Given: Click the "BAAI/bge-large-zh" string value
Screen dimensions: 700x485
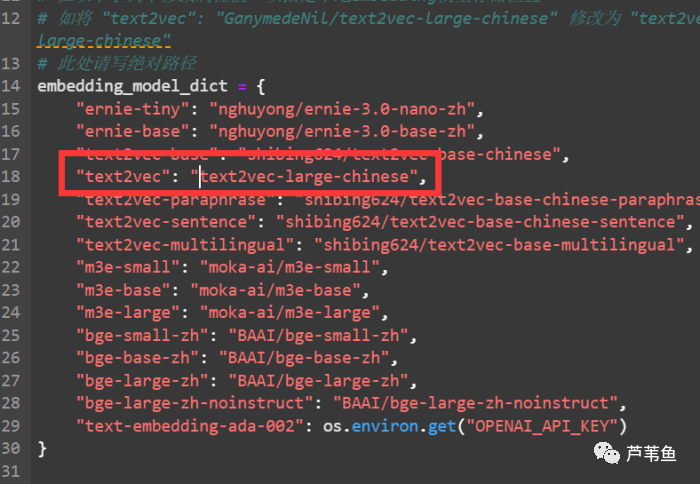Looking at the screenshot, I should coord(318,380).
